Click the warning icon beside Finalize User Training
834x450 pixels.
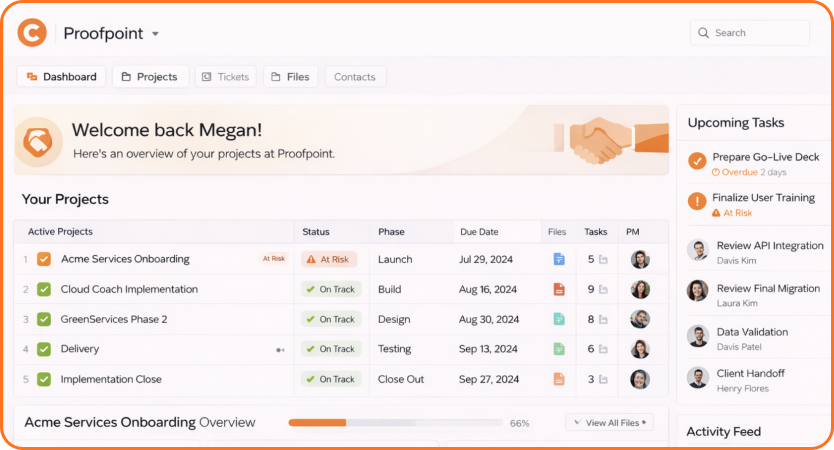pos(698,201)
